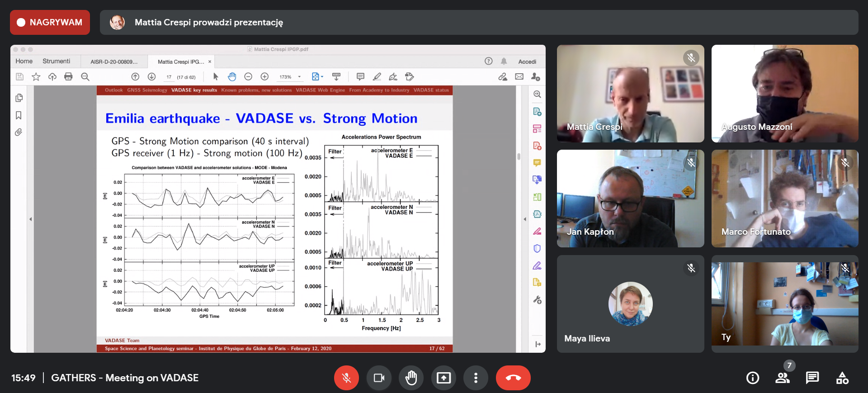Show the participants list

(x=783, y=378)
